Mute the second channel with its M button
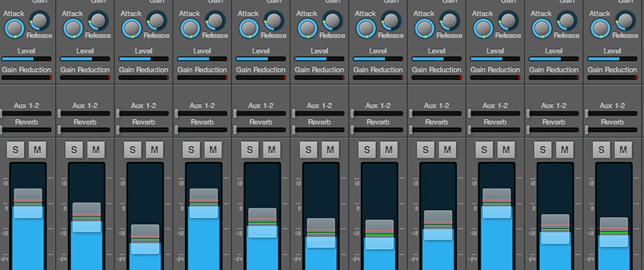 [x=95, y=150]
